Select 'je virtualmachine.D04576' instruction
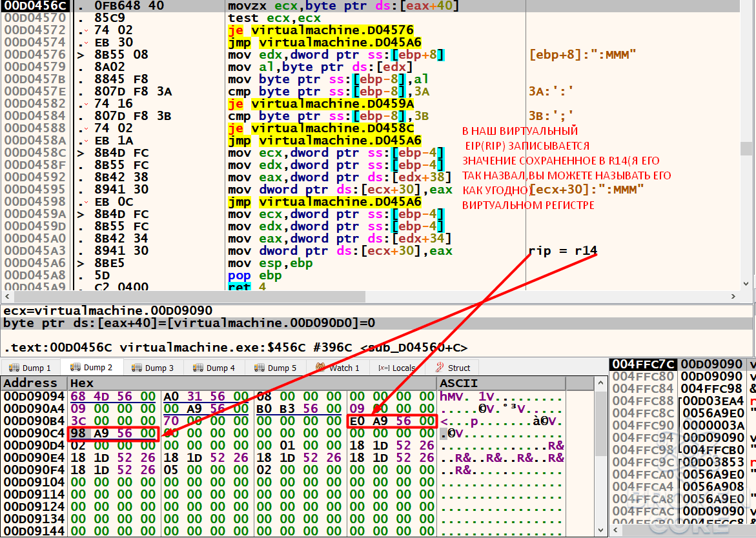 [x=321, y=30]
